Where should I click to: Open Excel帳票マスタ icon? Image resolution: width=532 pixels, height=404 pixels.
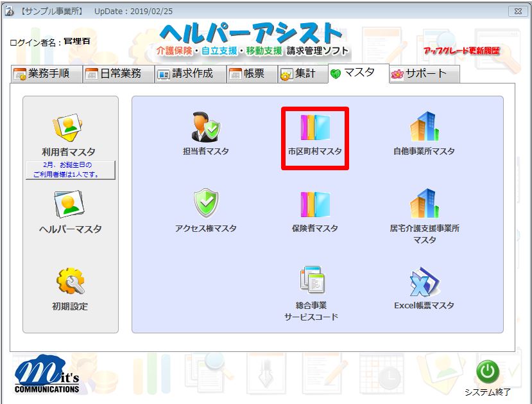[424, 281]
